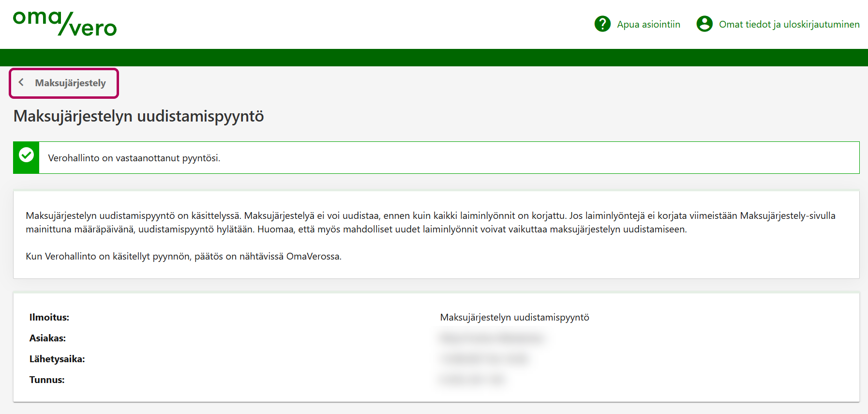Viewport: 868px width, 414px height.
Task: Click the user profile avatar icon
Action: pyautogui.click(x=704, y=24)
